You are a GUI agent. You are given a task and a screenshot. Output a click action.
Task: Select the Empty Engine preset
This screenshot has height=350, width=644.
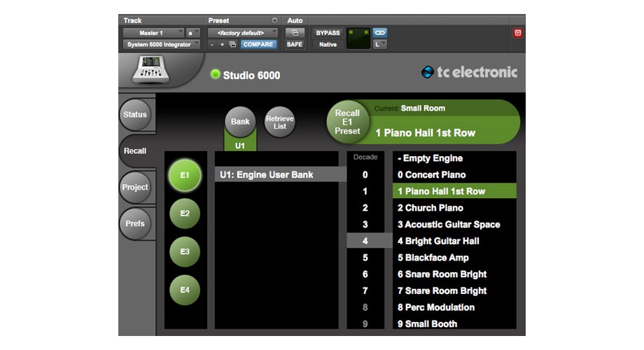click(455, 158)
